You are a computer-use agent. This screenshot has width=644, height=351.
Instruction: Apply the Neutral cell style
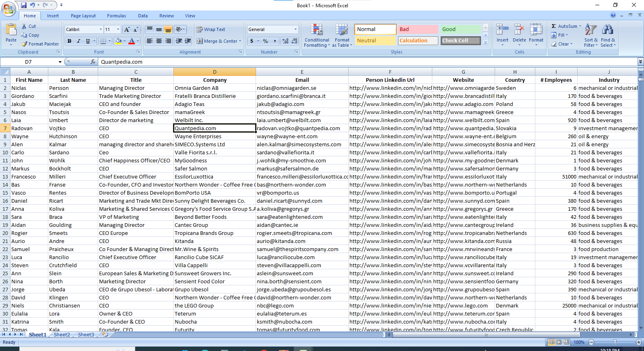point(375,41)
